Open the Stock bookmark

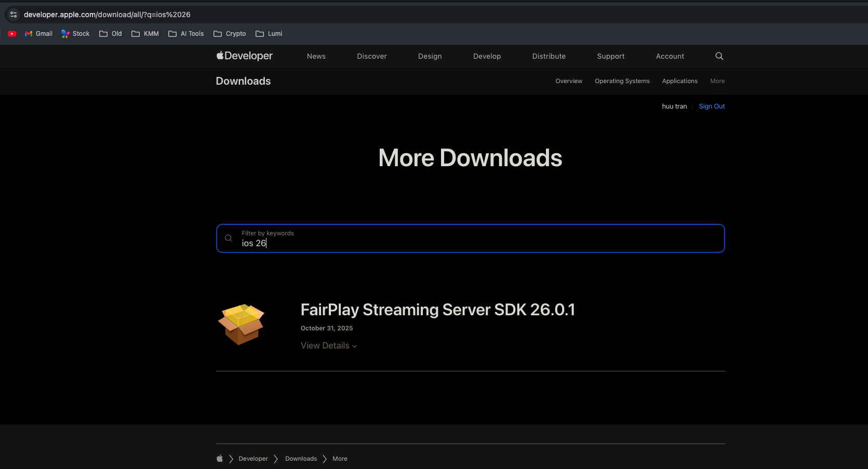pos(75,34)
